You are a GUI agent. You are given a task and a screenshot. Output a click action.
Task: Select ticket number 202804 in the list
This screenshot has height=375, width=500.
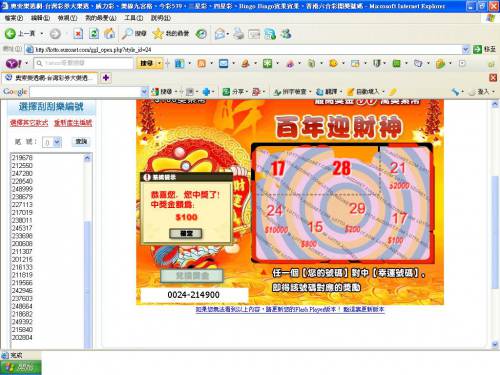[22, 337]
